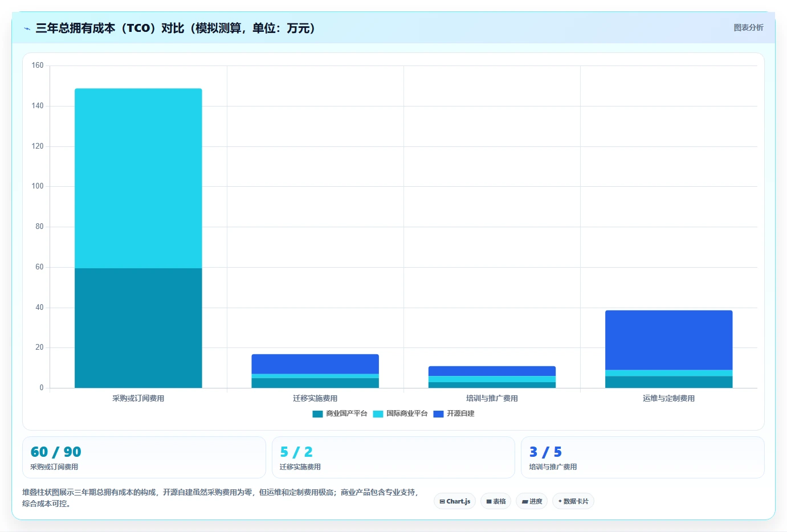Click the lightning icon beside the TCO title
The image size is (787, 532).
[x=27, y=28]
